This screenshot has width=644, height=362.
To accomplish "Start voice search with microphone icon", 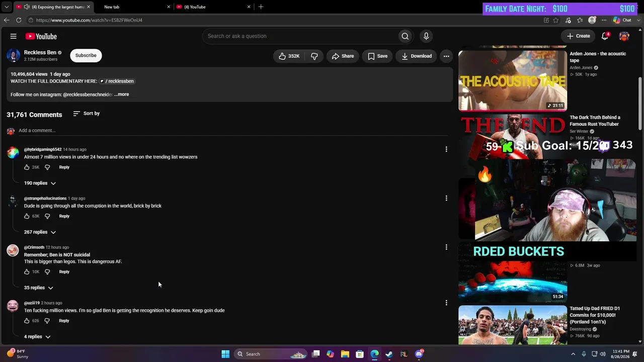I will coord(426,36).
